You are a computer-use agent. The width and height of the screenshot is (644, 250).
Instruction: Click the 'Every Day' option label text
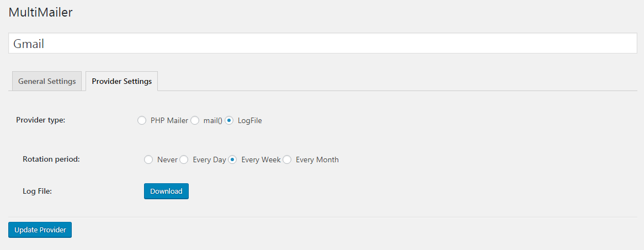(x=209, y=159)
